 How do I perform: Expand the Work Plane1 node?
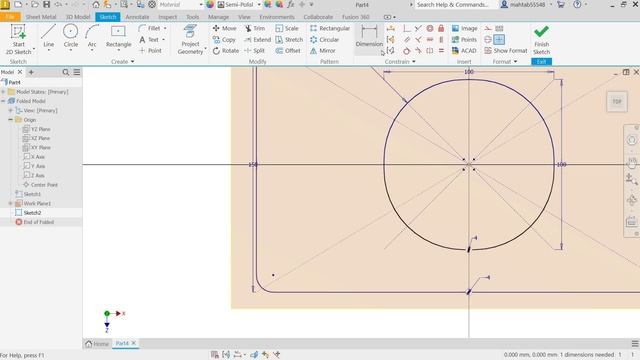[11, 203]
